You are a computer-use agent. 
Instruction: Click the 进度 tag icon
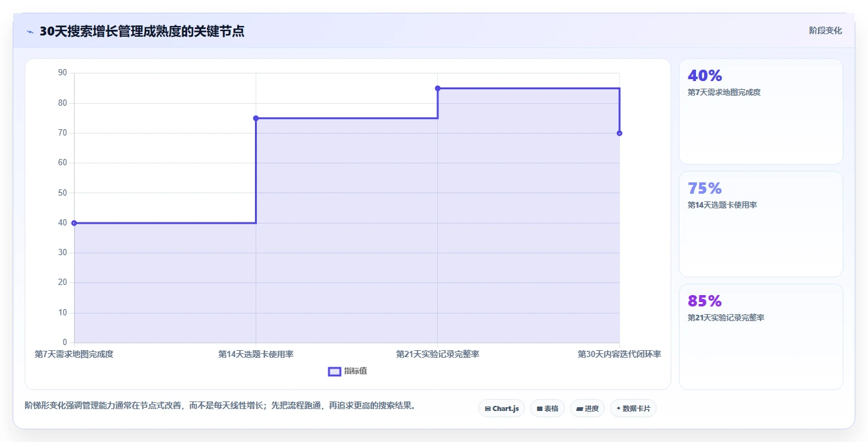[580, 409]
